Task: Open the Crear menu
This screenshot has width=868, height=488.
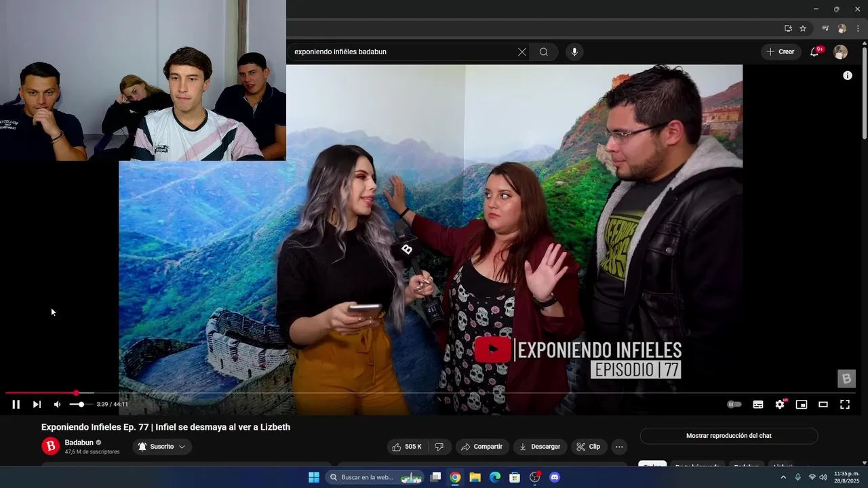Action: [781, 52]
